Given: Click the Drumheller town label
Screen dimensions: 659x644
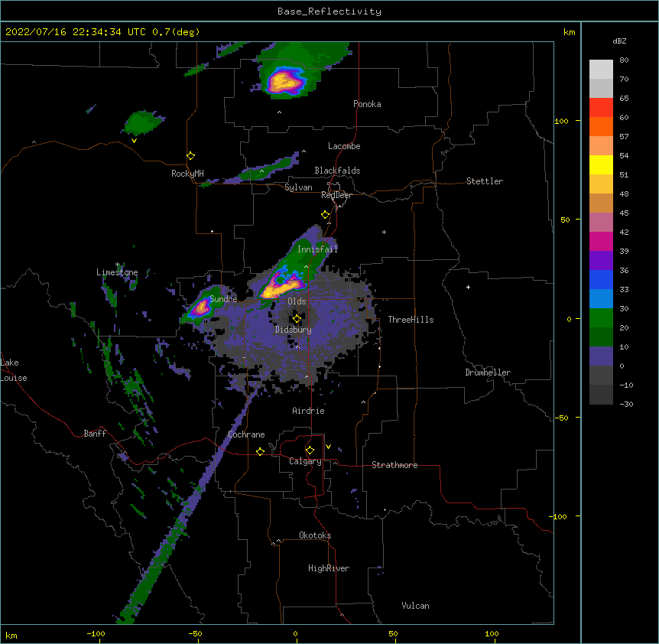Looking at the screenshot, I should (488, 372).
